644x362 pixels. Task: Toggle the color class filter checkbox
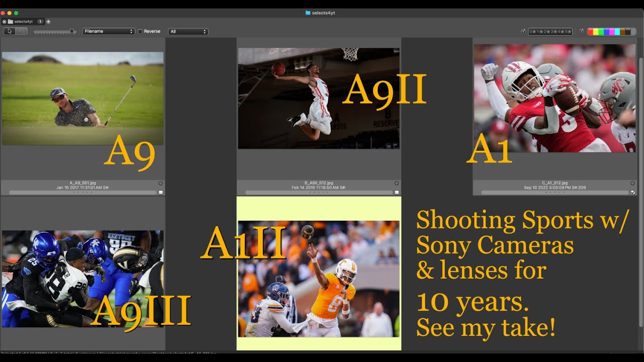[x=582, y=31]
